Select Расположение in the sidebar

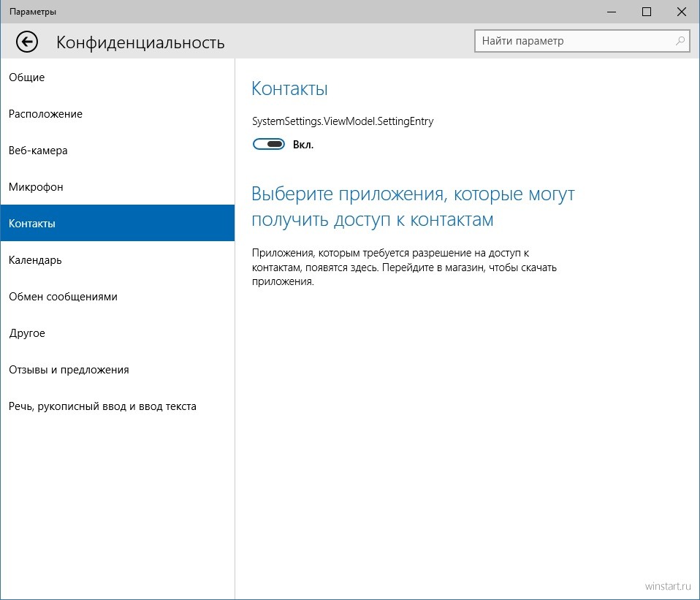(x=45, y=114)
